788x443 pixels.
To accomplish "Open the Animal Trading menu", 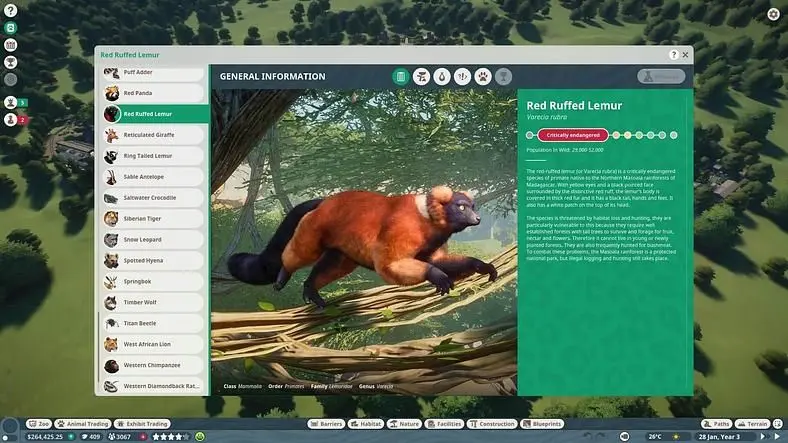I will click(83, 424).
